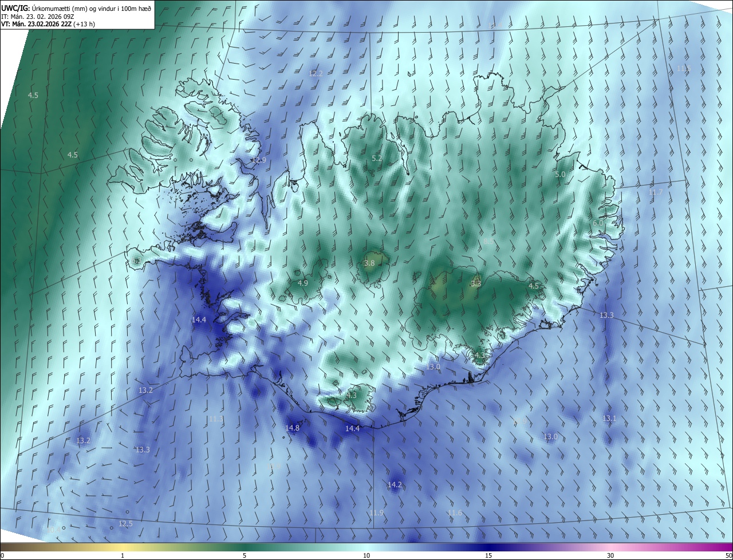
Task: Click the UWC/IG precipitation title line
Action: (76, 8)
